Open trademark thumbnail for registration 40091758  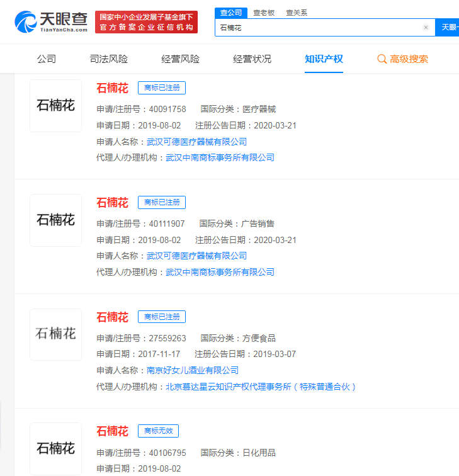(x=55, y=106)
